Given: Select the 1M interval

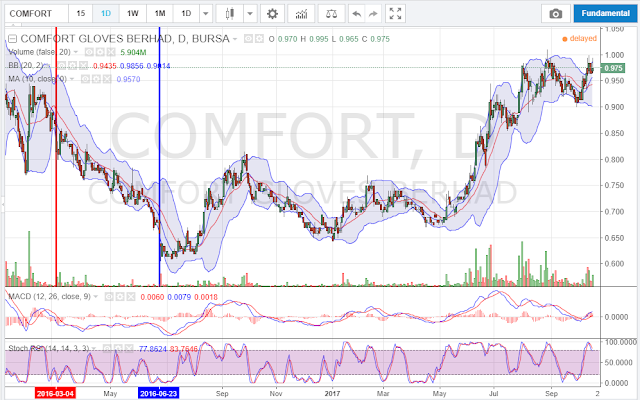Looking at the screenshot, I should pyautogui.click(x=160, y=13).
